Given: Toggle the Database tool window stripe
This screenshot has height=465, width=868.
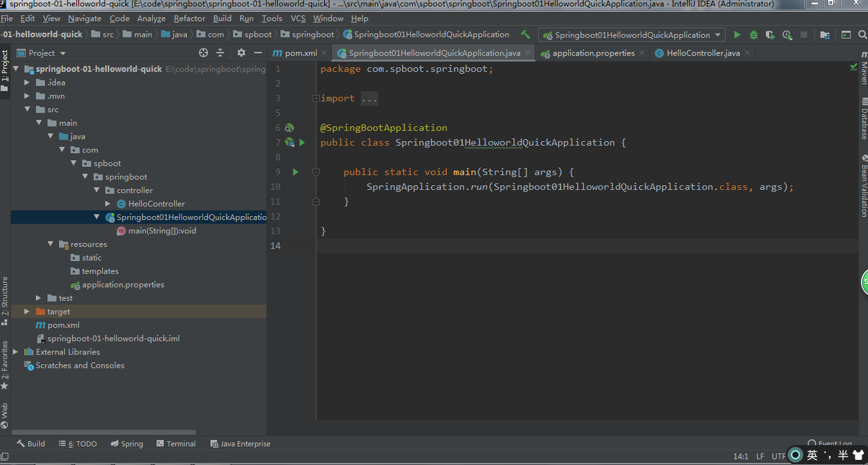Looking at the screenshot, I should coord(864,120).
